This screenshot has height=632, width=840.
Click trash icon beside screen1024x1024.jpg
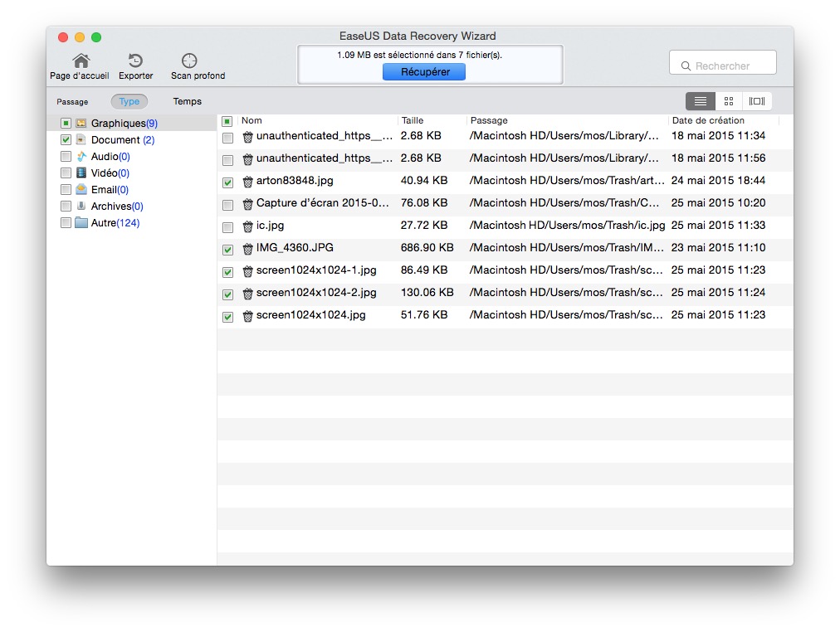(x=247, y=316)
